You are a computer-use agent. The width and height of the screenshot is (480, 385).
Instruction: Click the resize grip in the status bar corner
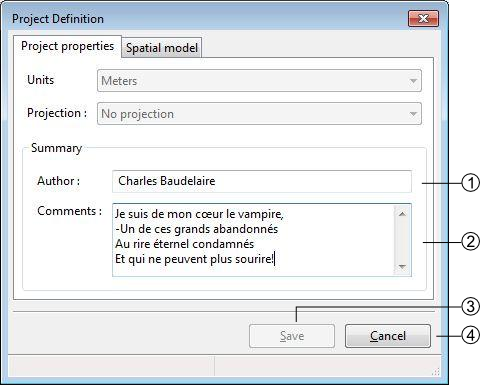pyautogui.click(x=436, y=371)
